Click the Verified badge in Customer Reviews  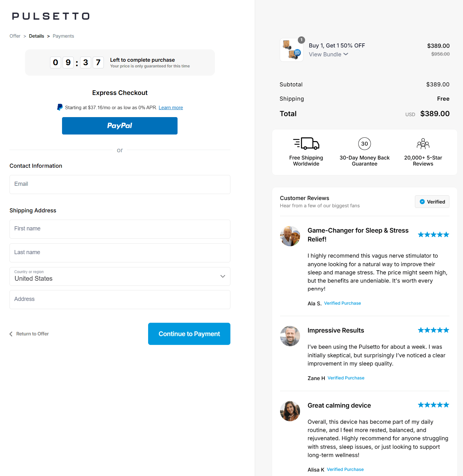(x=432, y=202)
